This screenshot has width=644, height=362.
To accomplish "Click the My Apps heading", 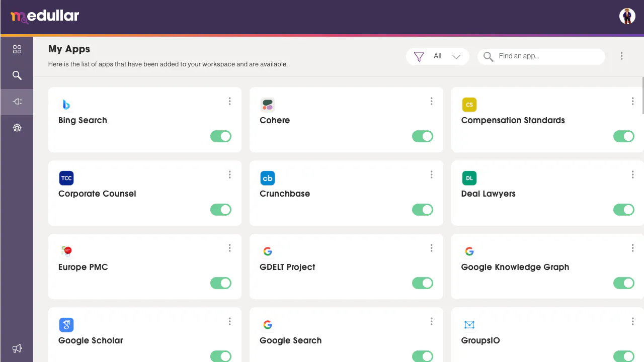I will [69, 49].
